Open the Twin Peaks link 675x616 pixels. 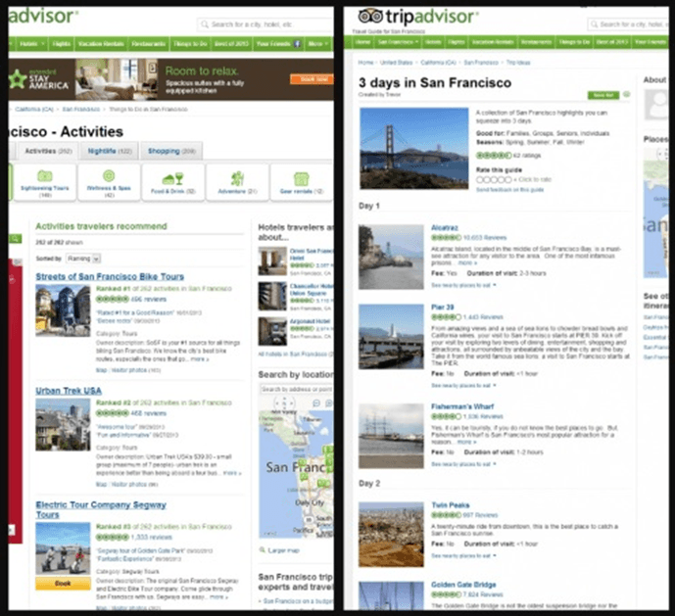(451, 505)
